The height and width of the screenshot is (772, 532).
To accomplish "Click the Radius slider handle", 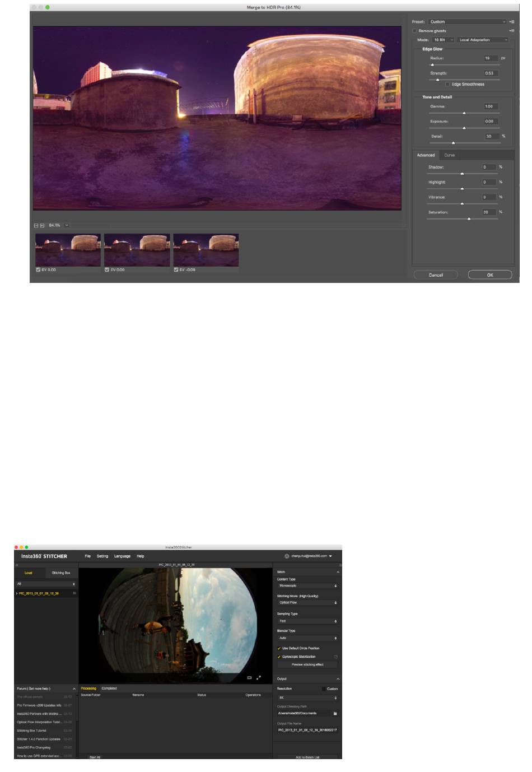I will click(432, 65).
